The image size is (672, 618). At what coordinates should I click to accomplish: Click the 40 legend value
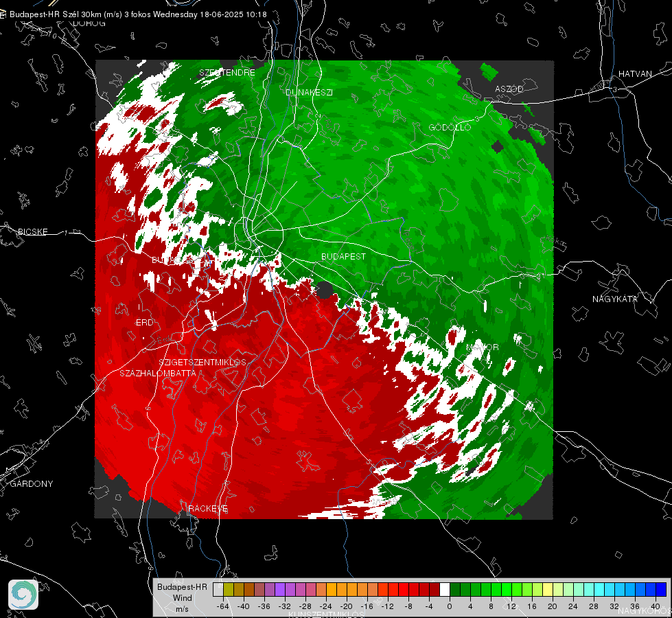pos(656,606)
